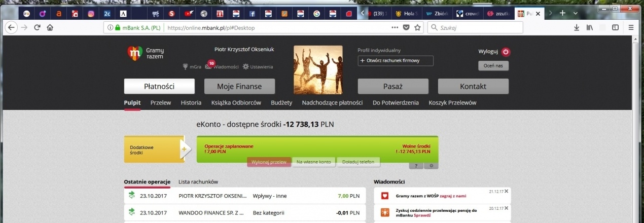Click transfer icon on WANDOO FINANCE row

tap(132, 212)
